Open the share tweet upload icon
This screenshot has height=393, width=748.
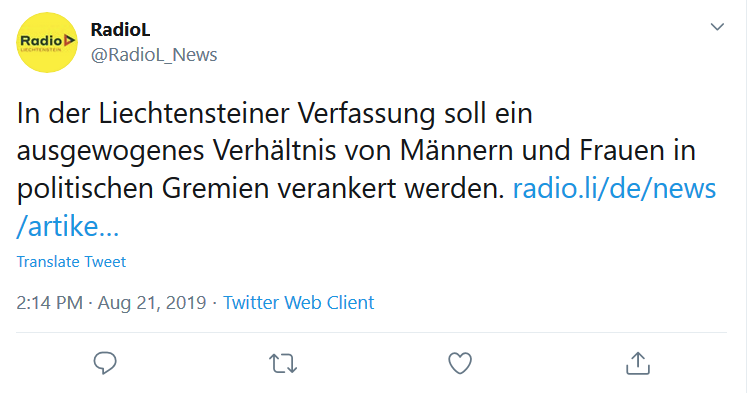638,363
